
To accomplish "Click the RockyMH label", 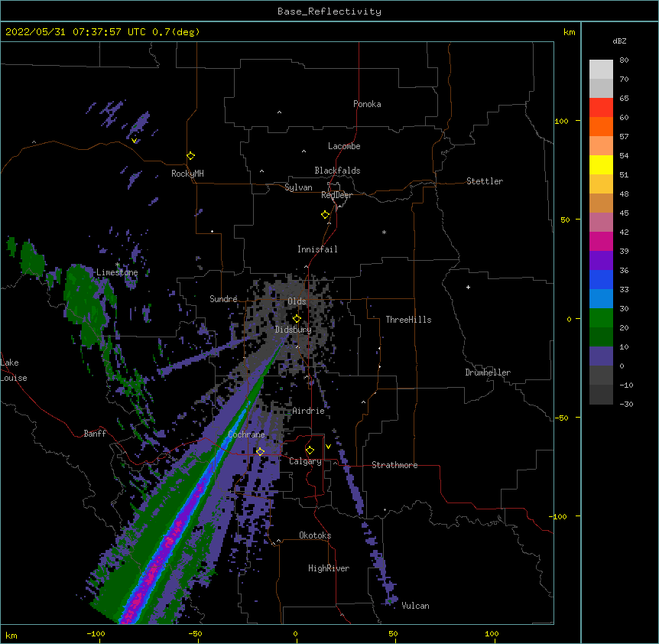I will point(187,174).
